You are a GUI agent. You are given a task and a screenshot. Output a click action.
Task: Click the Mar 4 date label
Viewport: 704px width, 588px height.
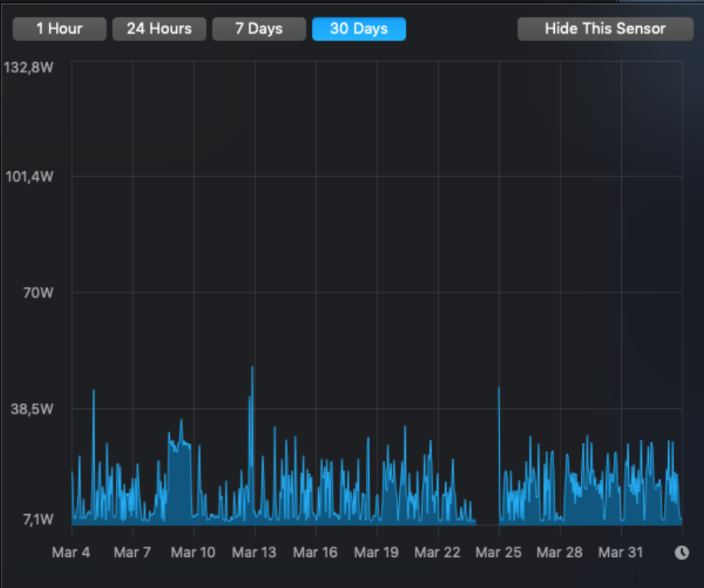pyautogui.click(x=72, y=553)
